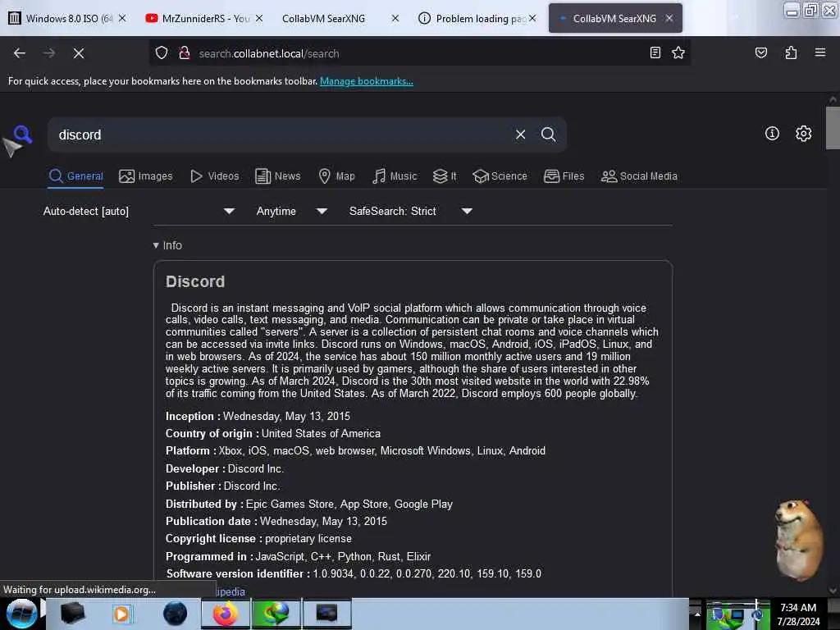Switch to Files category
This screenshot has width=840, height=630.
(x=564, y=176)
